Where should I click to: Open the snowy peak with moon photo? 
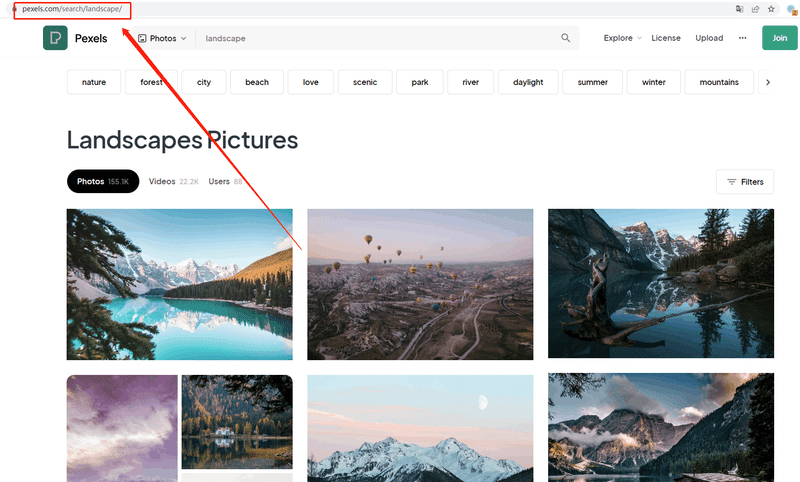coord(420,428)
